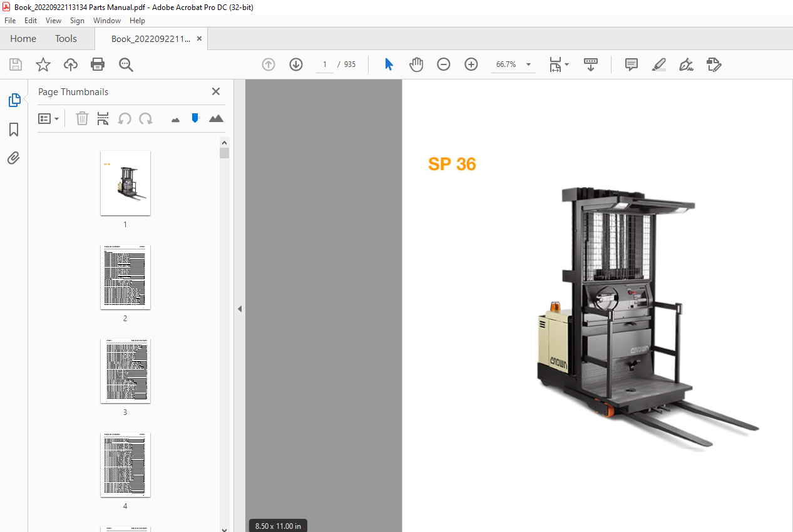Open the zoom level 66.7% dropdown
Screen dimensions: 793x532
528,64
